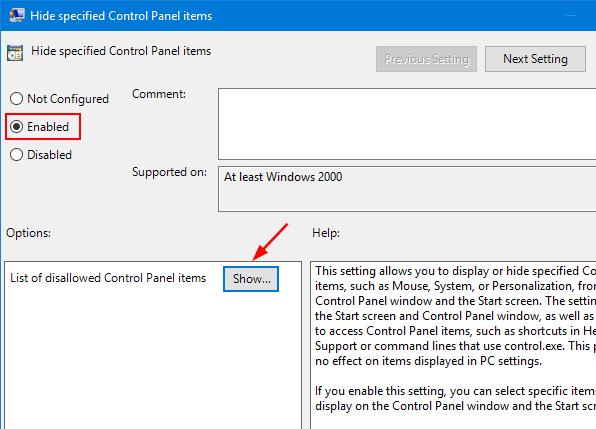The width and height of the screenshot is (596, 429).
Task: Click the Supported on box reading At least Windows 2000
Action: point(407,188)
